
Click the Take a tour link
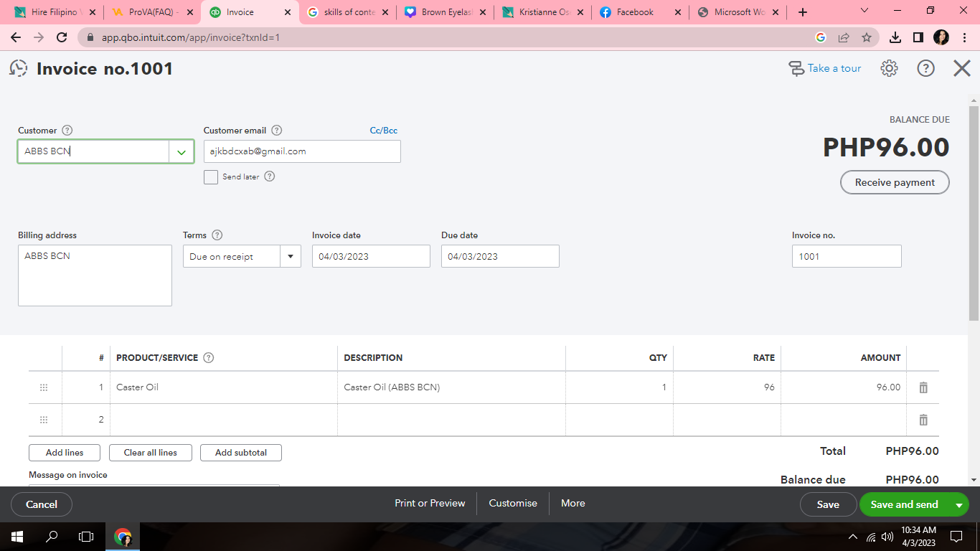click(x=834, y=68)
